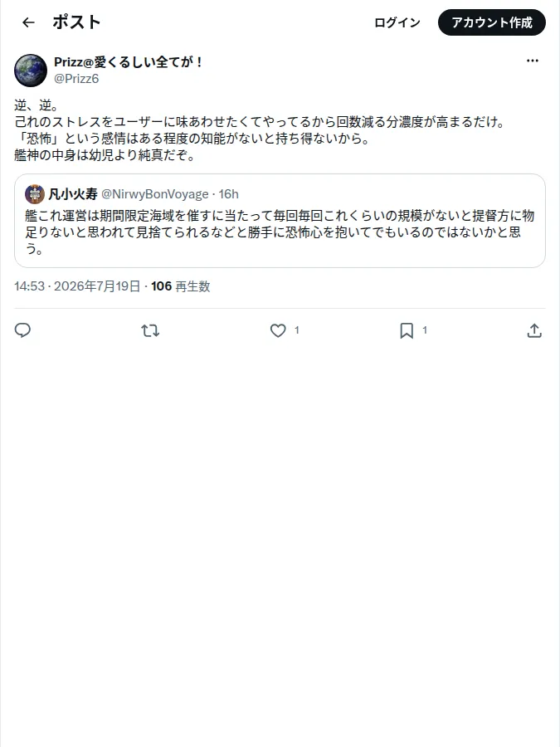The image size is (560, 747).
Task: Click the 106 再生数 view count
Action: click(x=181, y=286)
